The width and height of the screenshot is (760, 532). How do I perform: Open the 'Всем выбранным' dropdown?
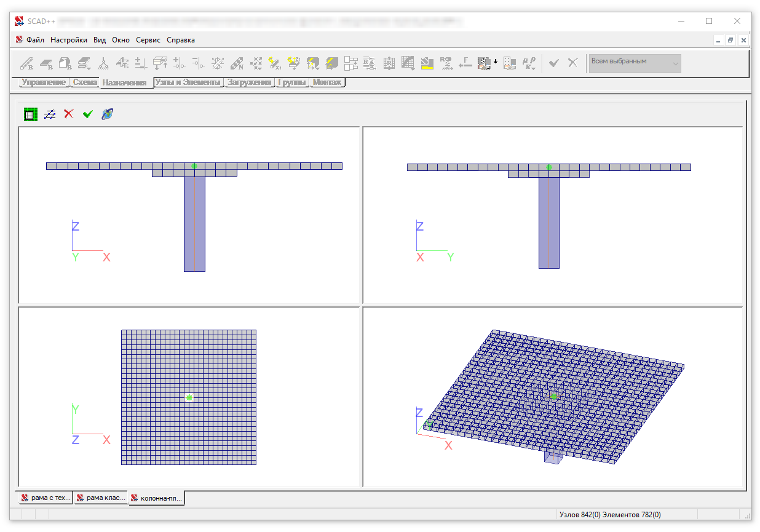point(635,63)
